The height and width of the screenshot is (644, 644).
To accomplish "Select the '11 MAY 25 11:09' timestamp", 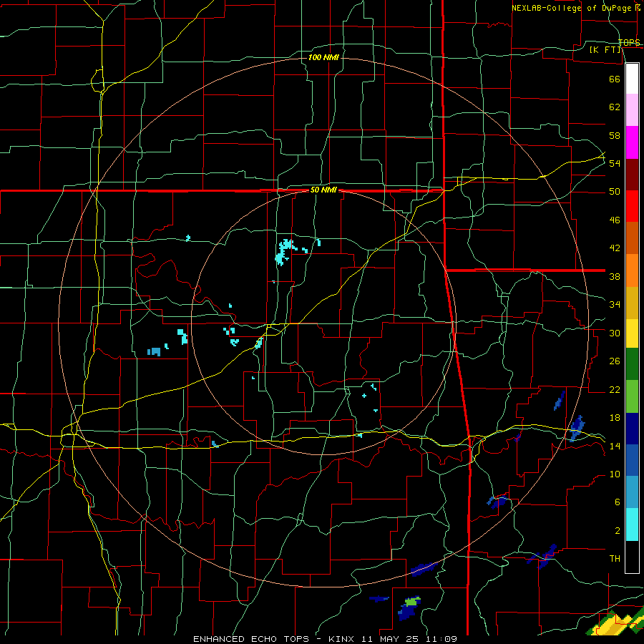I will [409, 639].
